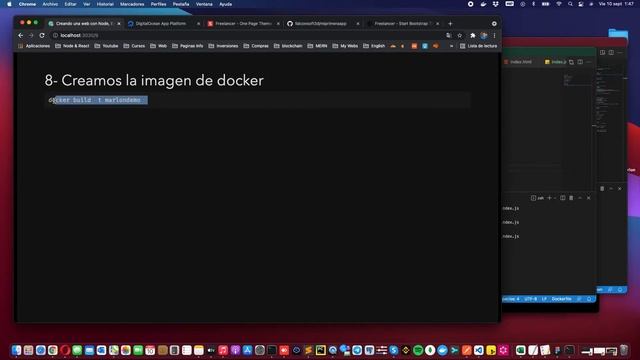Open the Node & React bookmarks folder
The height and width of the screenshot is (360, 640).
pyautogui.click(x=72, y=46)
